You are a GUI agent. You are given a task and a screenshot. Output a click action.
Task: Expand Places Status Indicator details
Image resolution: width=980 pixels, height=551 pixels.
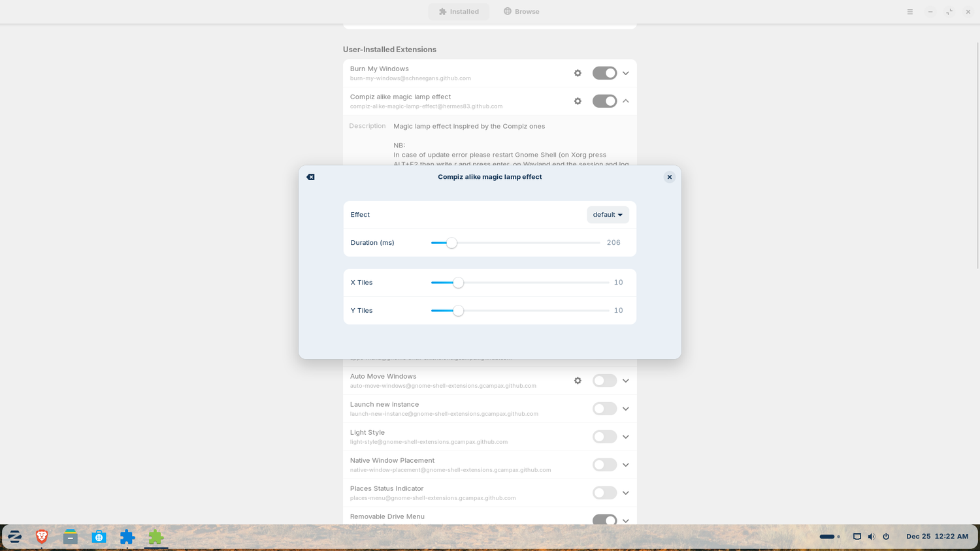coord(626,493)
